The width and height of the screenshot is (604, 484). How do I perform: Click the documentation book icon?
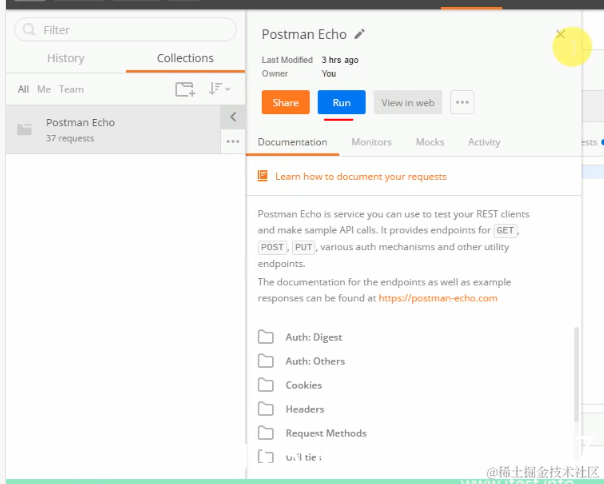[263, 176]
